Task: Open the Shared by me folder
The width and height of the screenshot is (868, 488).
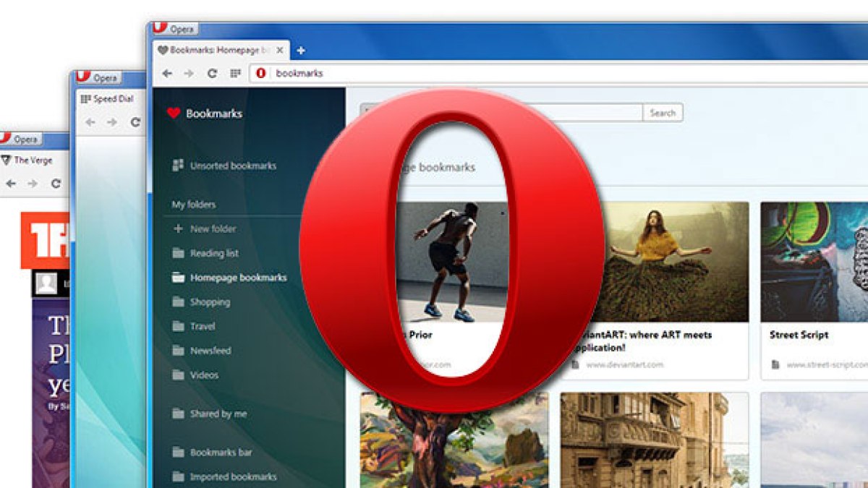Action: [209, 414]
